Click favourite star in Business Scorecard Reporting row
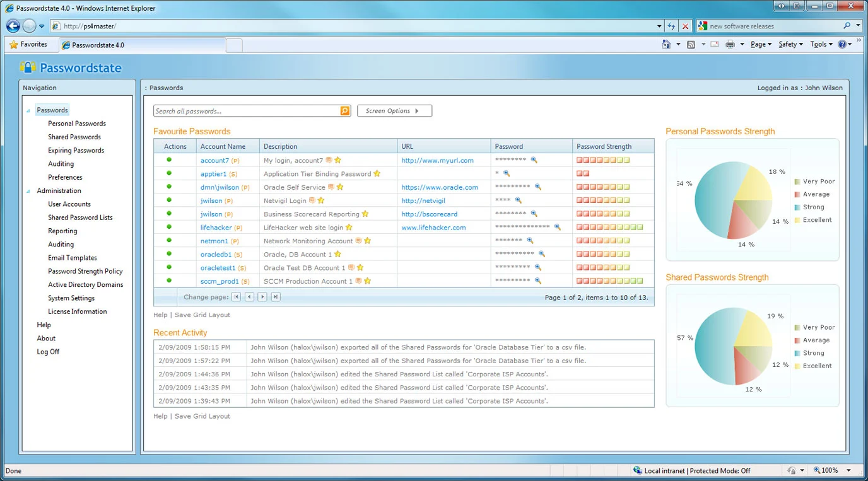Viewport: 868px width, 481px height. coord(365,214)
